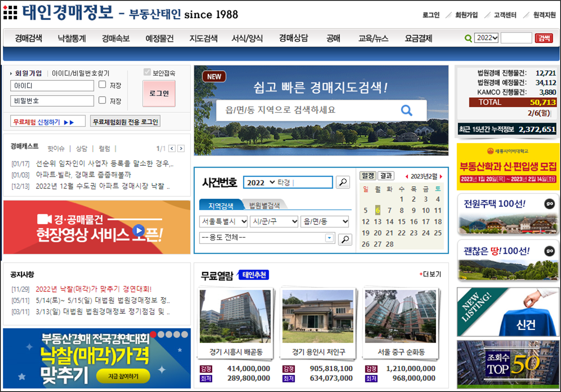Select the red active carousel dot
The width and height of the screenshot is (561, 392).
153,334
